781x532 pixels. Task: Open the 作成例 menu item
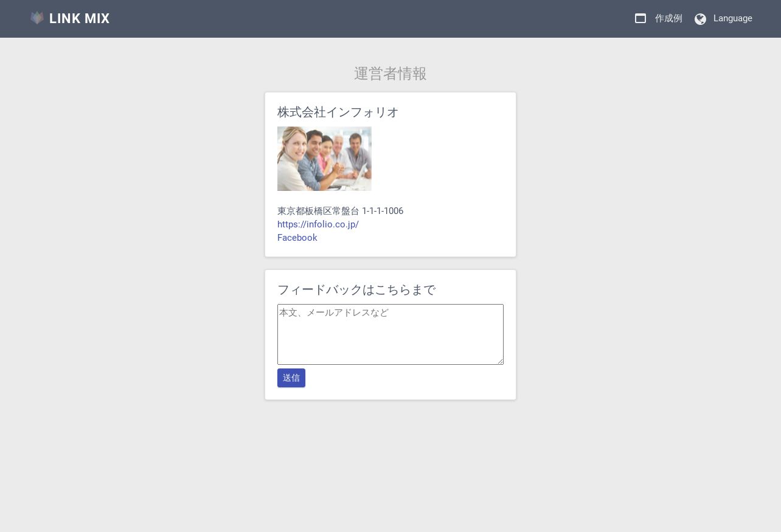pyautogui.click(x=668, y=18)
